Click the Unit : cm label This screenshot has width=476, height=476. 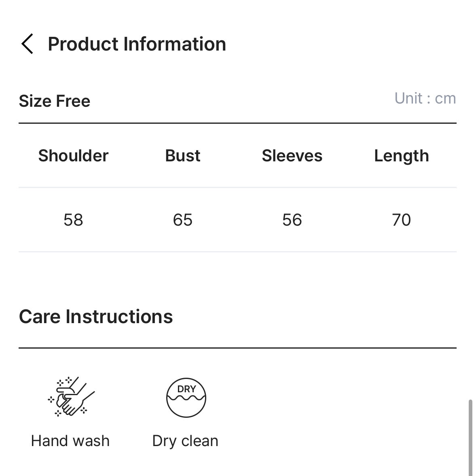click(x=425, y=98)
